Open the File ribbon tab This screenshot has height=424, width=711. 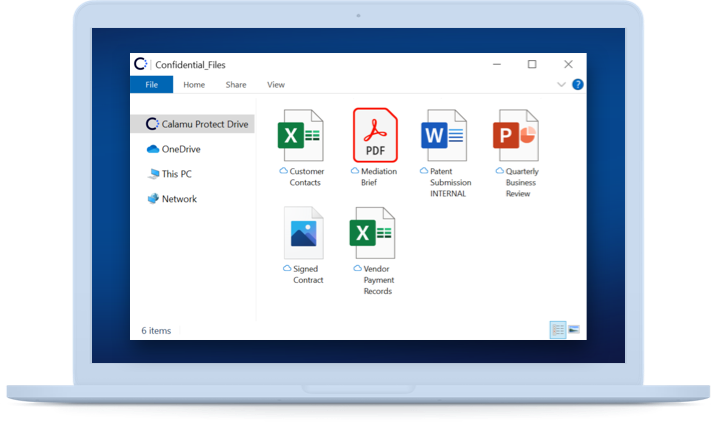tap(151, 84)
